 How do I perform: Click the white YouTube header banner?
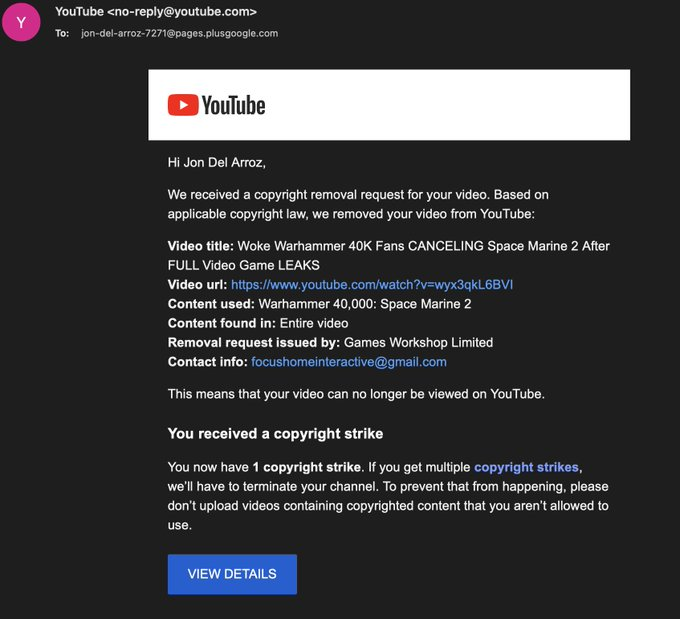click(389, 105)
